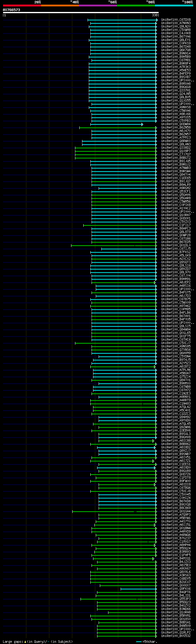
Task: Click the cyan alignment bar for C0HIZ4
Action: [127, 498]
